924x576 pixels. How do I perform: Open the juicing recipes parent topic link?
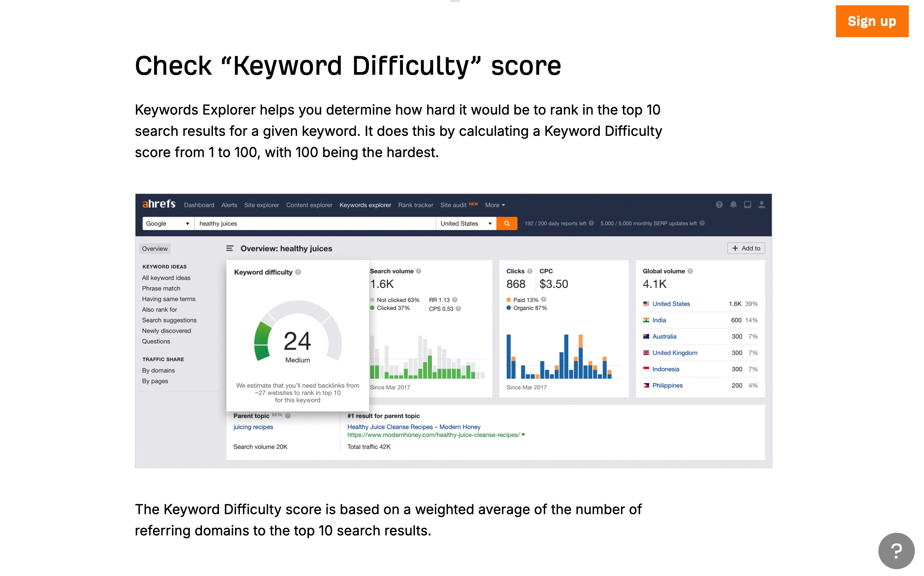[253, 427]
